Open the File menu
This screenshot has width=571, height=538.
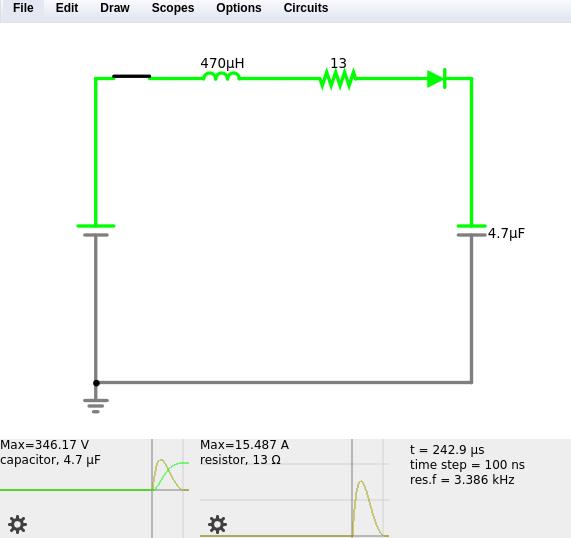[23, 8]
